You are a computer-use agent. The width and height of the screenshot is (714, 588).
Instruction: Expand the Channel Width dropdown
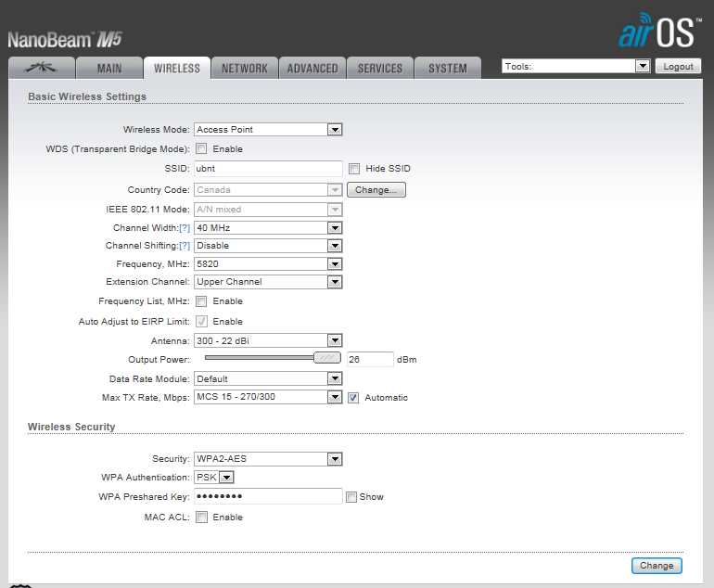point(268,228)
